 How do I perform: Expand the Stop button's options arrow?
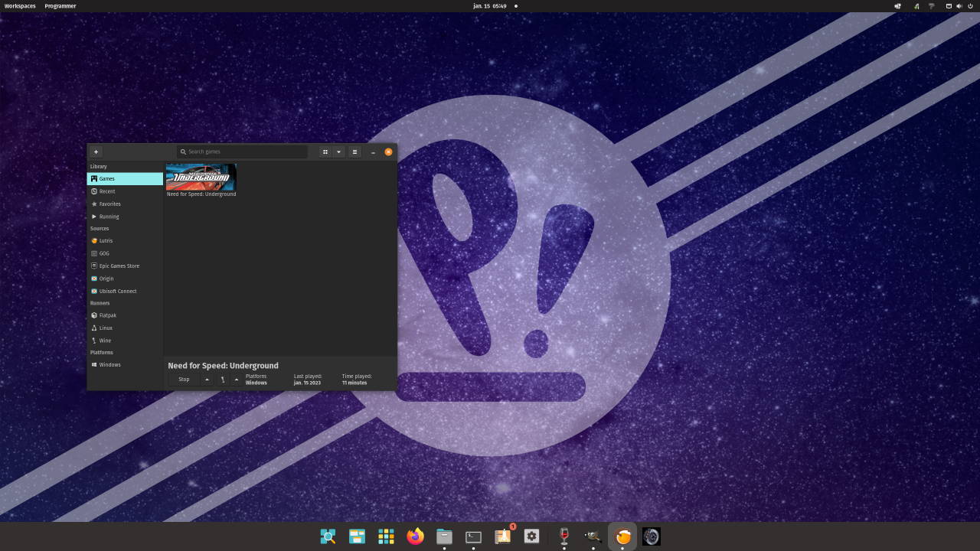pos(207,379)
